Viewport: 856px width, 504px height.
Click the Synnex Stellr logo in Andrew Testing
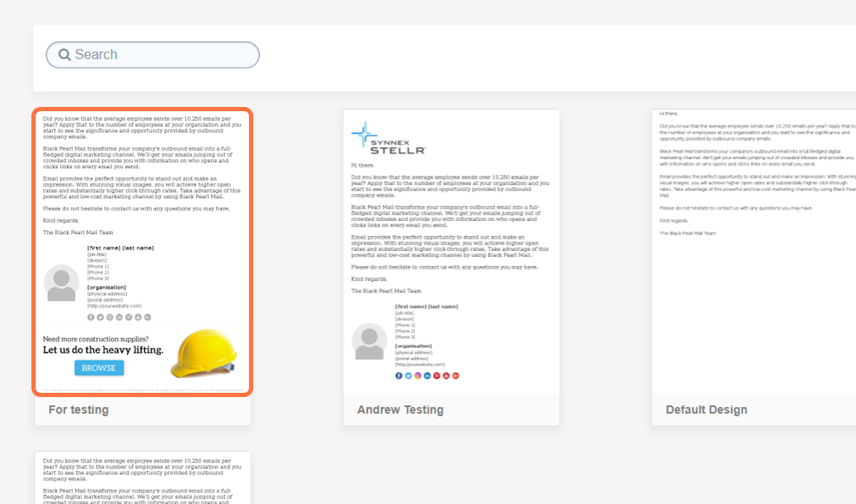pos(389,139)
